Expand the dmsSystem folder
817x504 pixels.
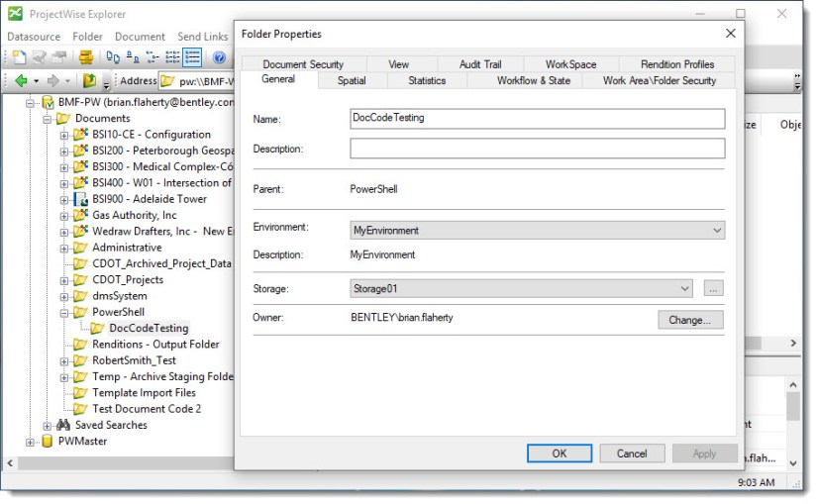pos(64,297)
